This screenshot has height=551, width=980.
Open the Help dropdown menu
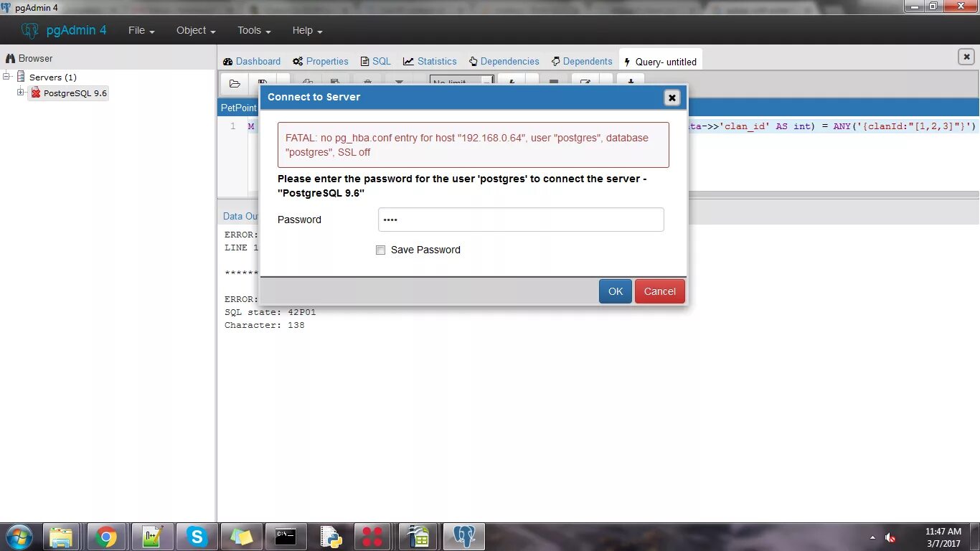pos(307,31)
